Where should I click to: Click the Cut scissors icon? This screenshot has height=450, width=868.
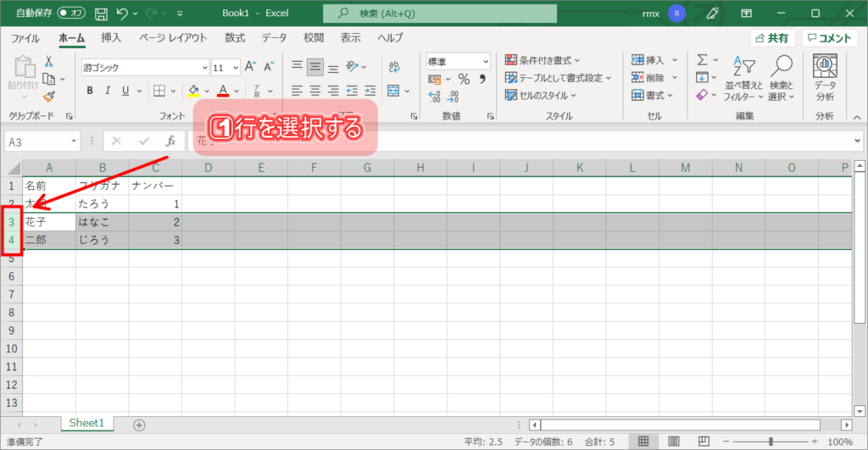tap(48, 61)
